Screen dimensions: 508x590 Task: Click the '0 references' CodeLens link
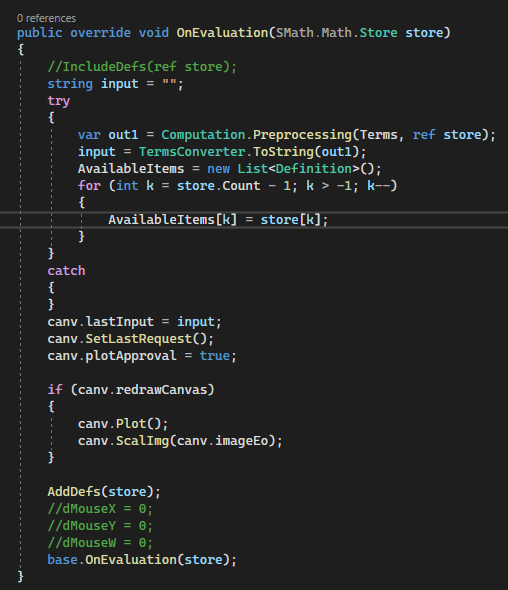tap(46, 18)
